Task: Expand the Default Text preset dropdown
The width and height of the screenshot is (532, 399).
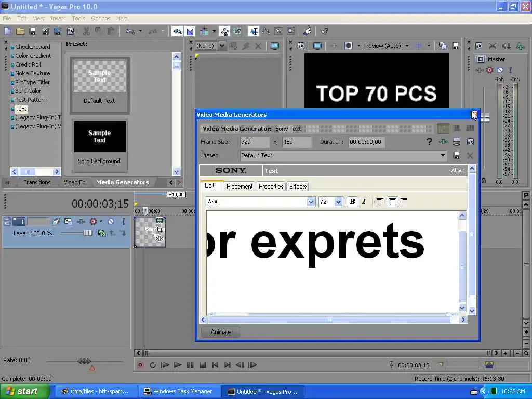Action: click(x=443, y=155)
